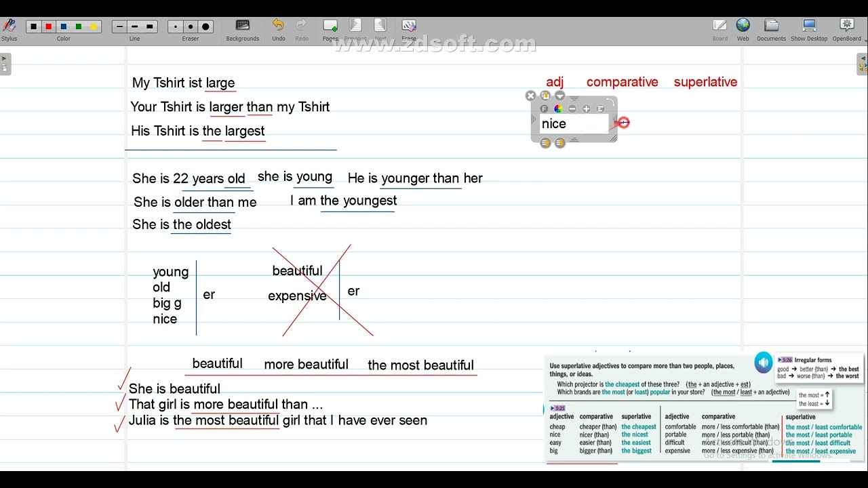Undo the last action

(x=278, y=30)
